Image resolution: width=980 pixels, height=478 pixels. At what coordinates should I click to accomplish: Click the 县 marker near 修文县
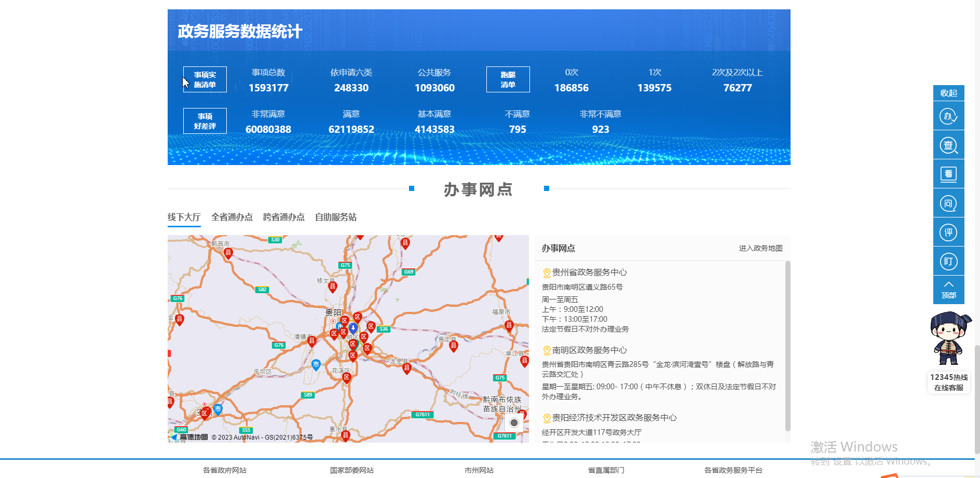click(x=333, y=286)
